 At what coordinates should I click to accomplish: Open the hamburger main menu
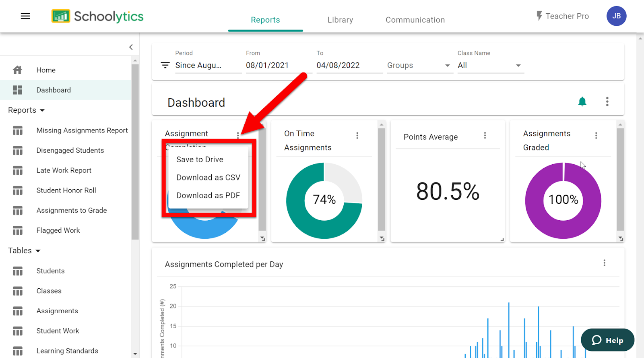(x=25, y=16)
